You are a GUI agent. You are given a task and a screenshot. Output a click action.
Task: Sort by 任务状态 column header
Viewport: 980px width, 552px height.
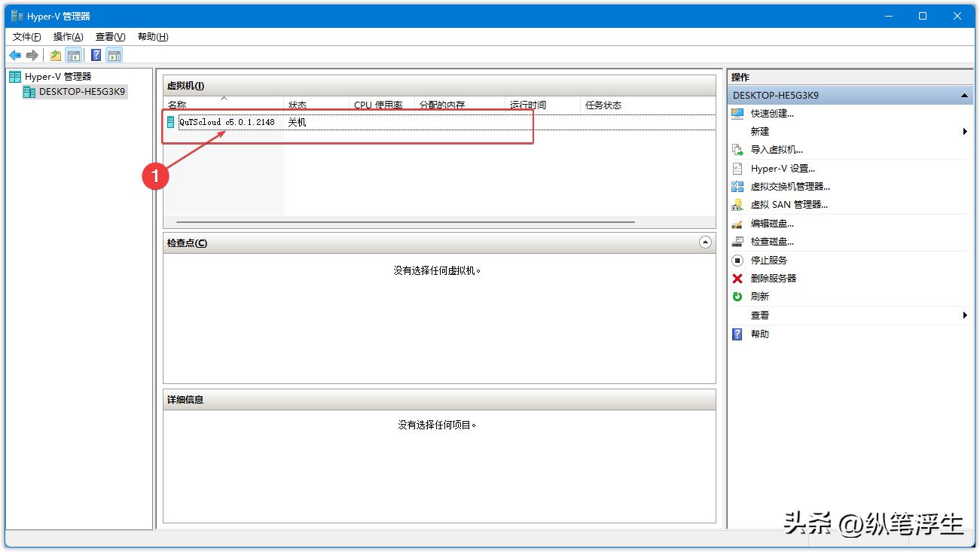pos(648,105)
